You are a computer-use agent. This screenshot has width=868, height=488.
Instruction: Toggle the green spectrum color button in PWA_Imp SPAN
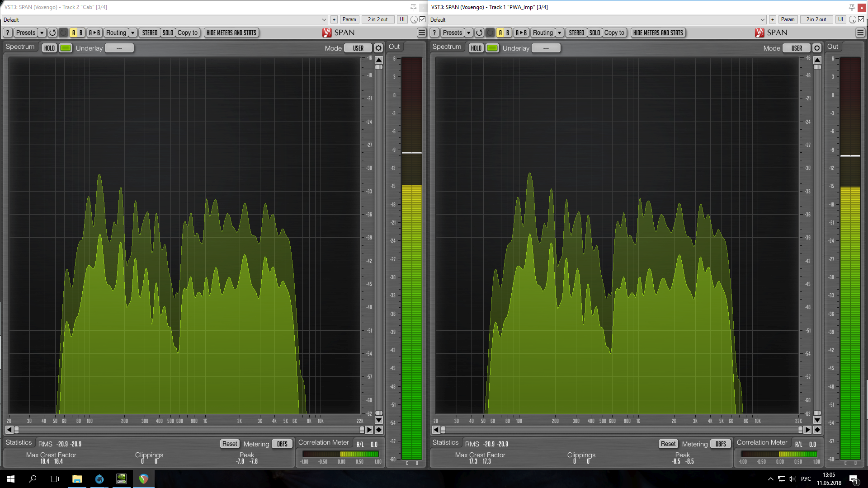(492, 48)
